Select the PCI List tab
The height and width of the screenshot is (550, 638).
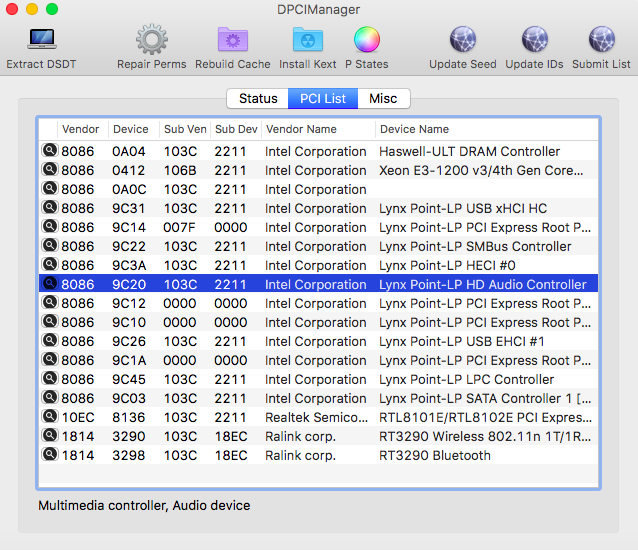point(323,99)
